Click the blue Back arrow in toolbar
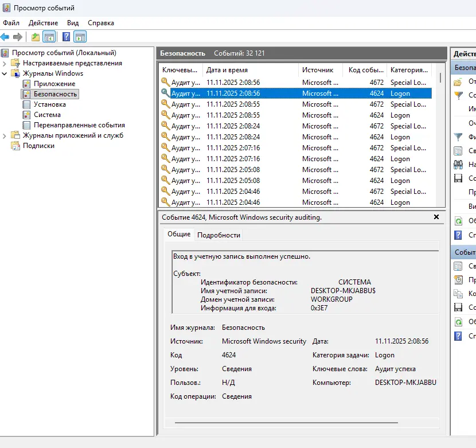Image resolution: width=476 pixels, height=448 pixels. 5,37
